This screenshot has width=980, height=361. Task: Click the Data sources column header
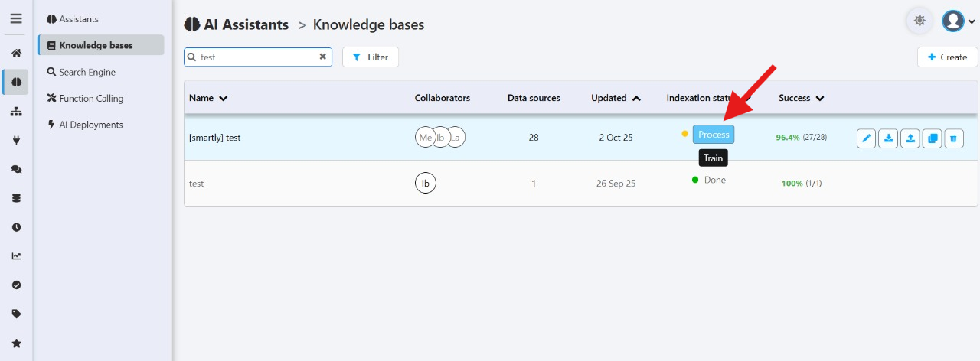click(534, 98)
